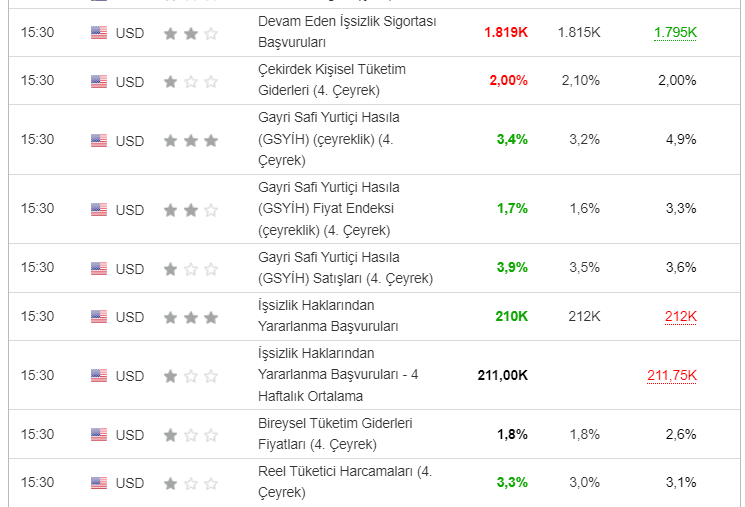
Task: Click star rating for GSYİH Fiyat Endeksi
Action: click(x=190, y=209)
